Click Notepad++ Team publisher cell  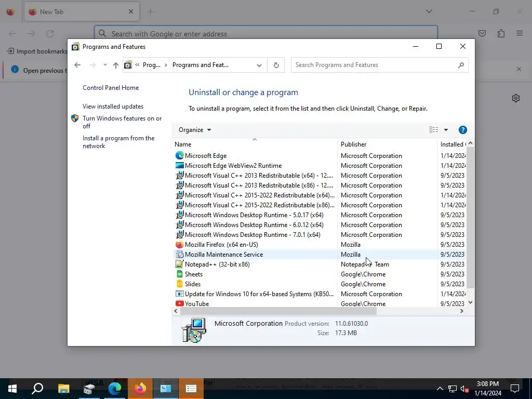pyautogui.click(x=365, y=264)
